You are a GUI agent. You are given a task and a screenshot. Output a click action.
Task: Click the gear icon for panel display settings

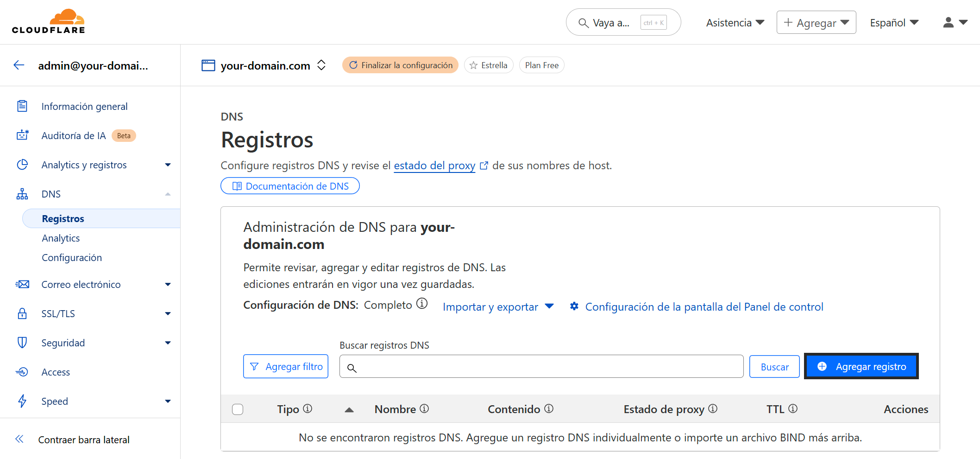coord(574,306)
